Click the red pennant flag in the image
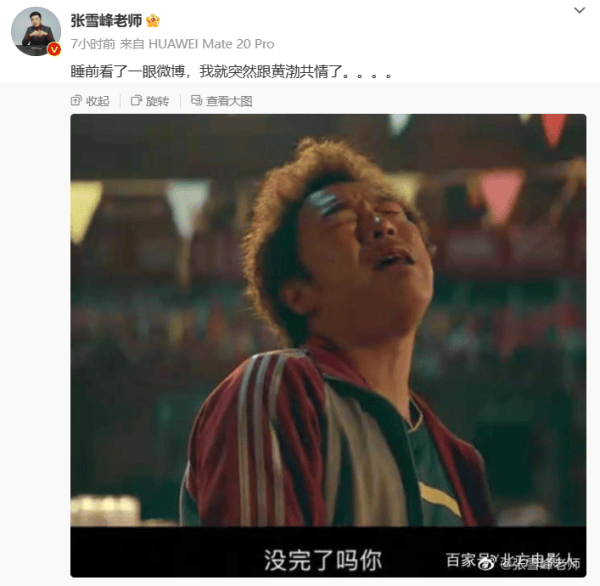 [x=553, y=130]
